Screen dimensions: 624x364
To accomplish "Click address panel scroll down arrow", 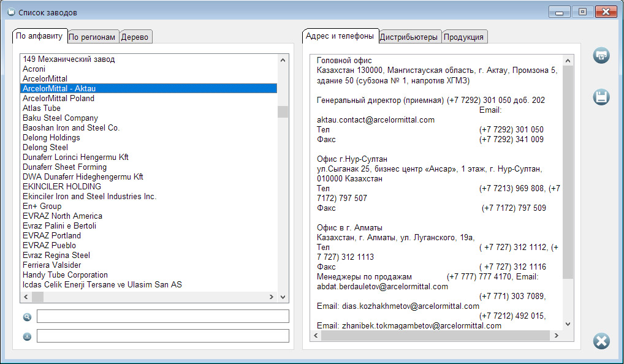I will coord(568,324).
